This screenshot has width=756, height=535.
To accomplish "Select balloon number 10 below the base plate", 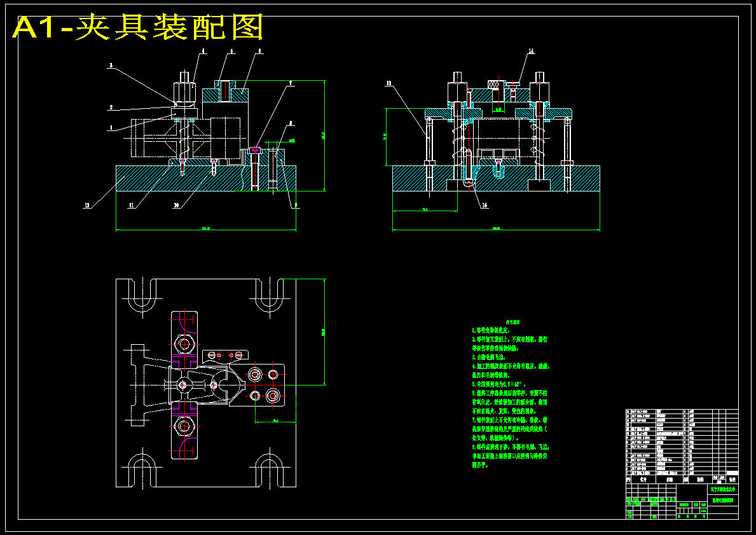I will click(177, 205).
